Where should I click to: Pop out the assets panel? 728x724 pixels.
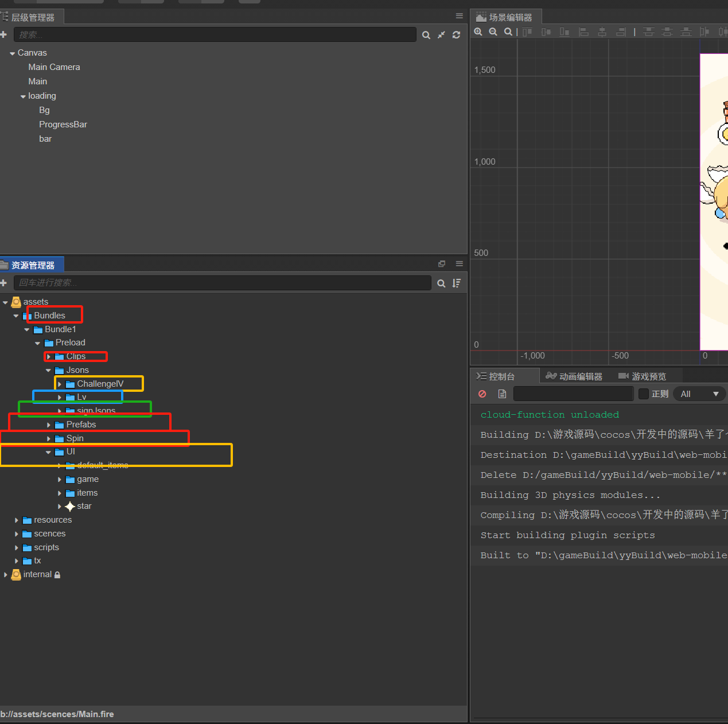click(442, 264)
